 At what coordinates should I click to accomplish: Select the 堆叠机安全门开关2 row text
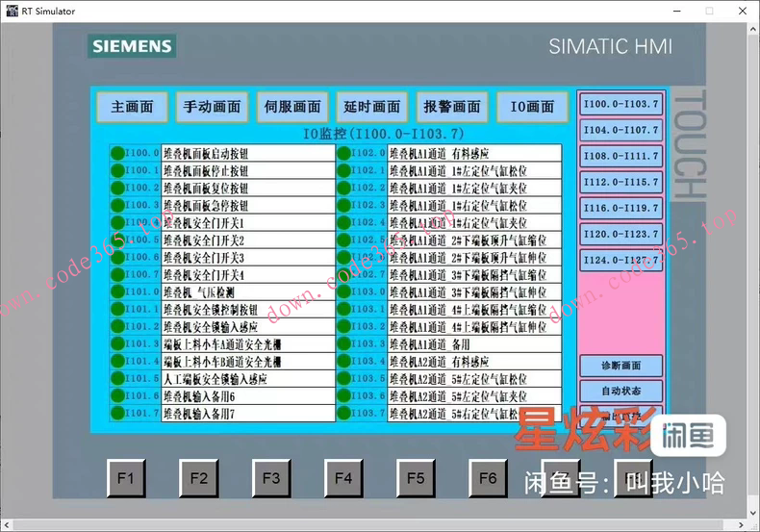click(204, 241)
